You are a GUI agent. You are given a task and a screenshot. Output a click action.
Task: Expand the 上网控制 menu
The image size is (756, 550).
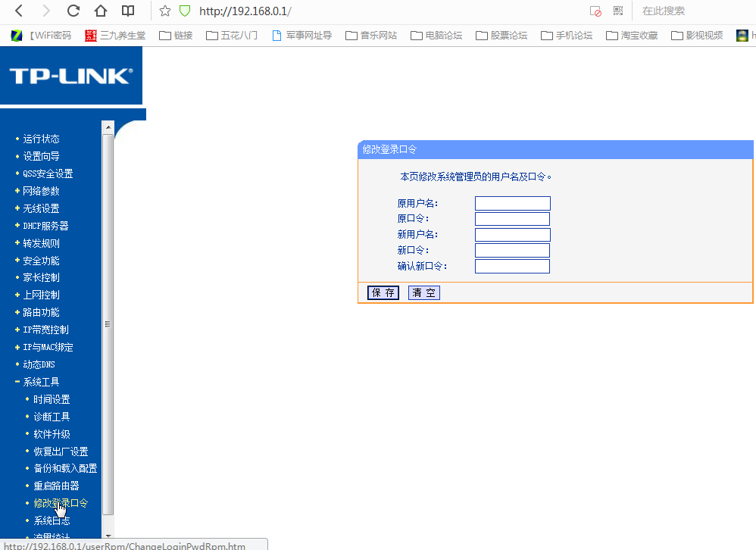coord(41,295)
